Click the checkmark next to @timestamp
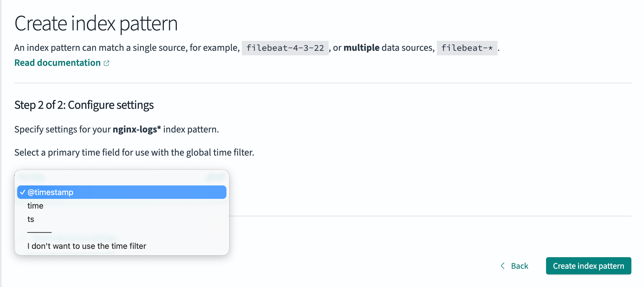The height and width of the screenshot is (287, 644). click(x=23, y=192)
